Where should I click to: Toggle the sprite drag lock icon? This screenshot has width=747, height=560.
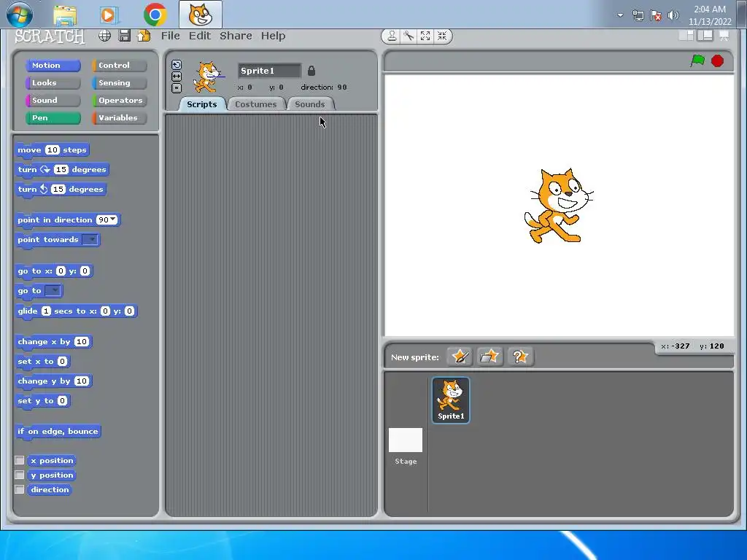[311, 71]
